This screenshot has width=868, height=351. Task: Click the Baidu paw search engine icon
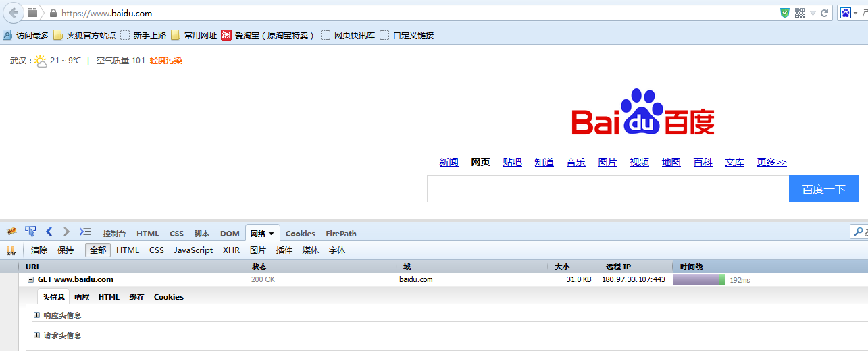[846, 13]
